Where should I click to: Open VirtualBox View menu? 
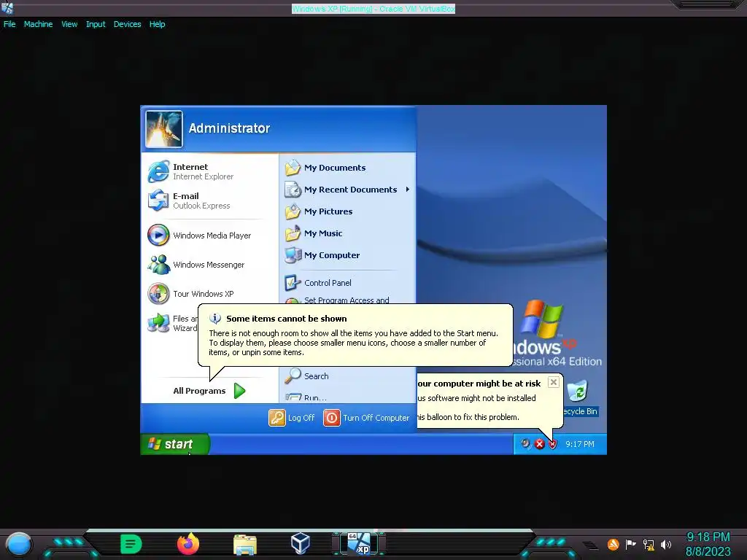(69, 24)
